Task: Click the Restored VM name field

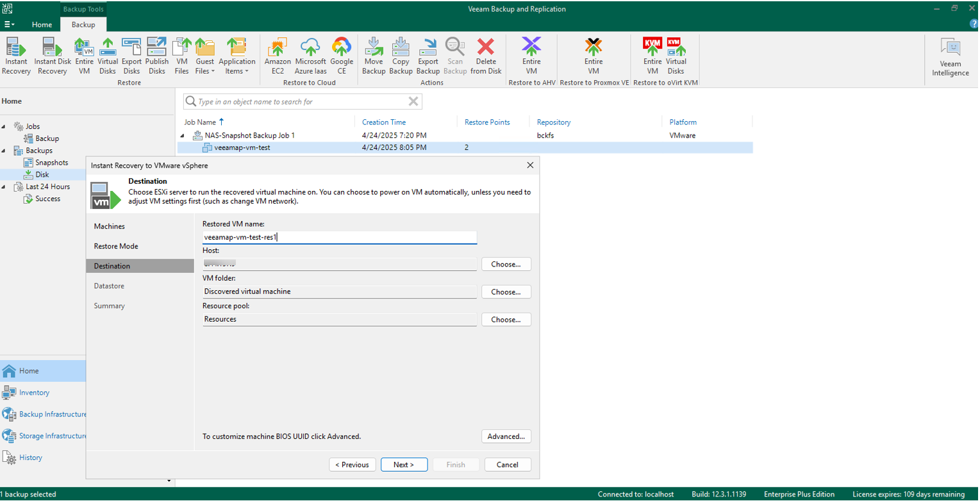Action: [x=340, y=237]
